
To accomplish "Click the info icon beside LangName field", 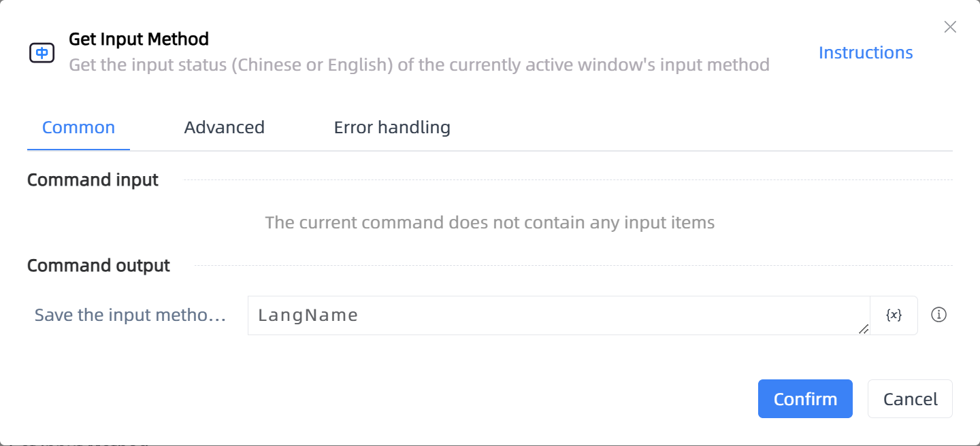I will pos(938,315).
